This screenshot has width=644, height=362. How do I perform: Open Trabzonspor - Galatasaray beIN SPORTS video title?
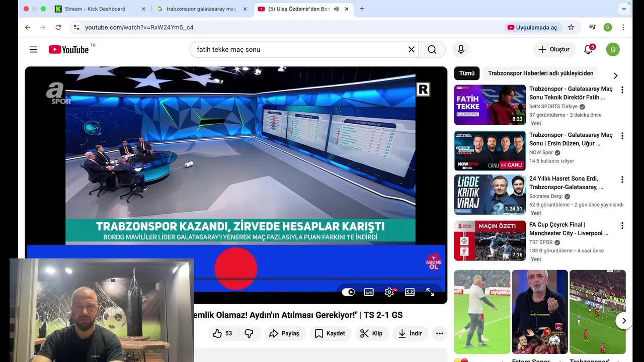tap(571, 93)
